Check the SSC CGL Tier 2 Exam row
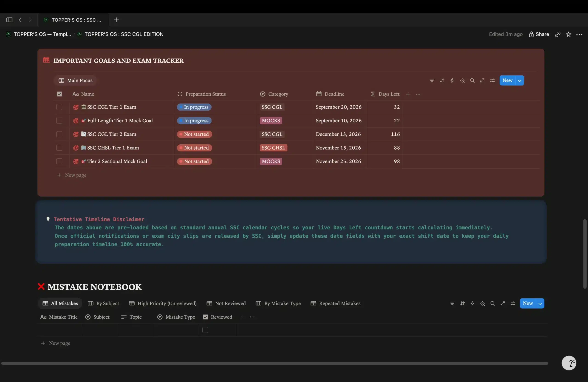The height and width of the screenshot is (382, 588). click(x=59, y=134)
